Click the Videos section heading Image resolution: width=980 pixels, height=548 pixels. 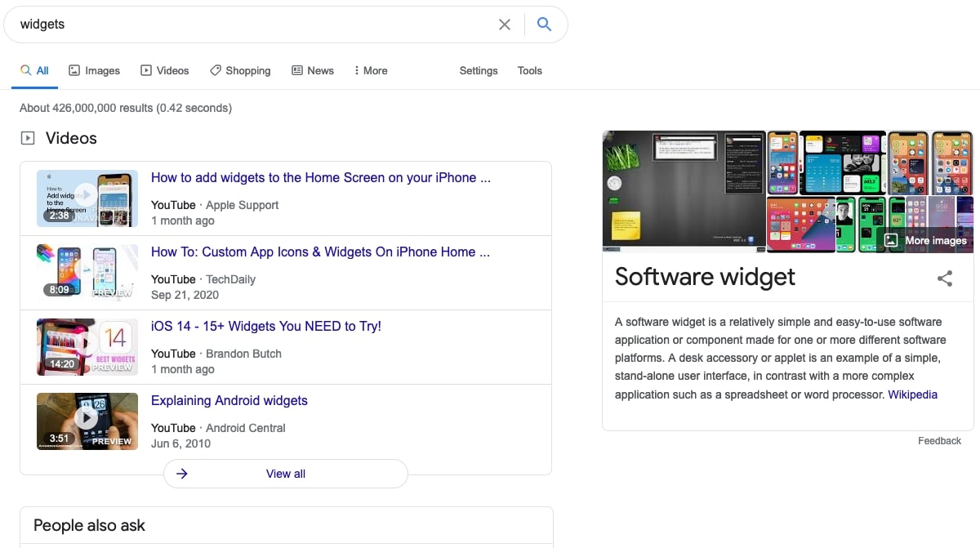point(71,138)
